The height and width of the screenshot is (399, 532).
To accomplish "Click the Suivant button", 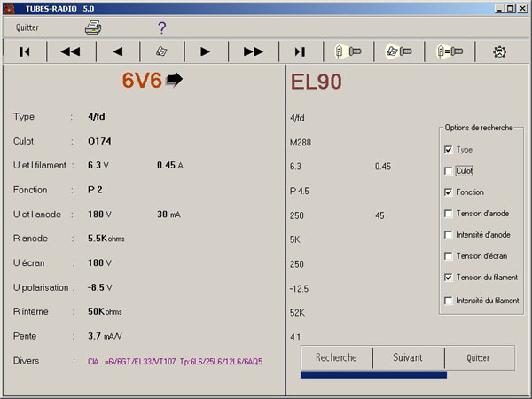I will 408,357.
